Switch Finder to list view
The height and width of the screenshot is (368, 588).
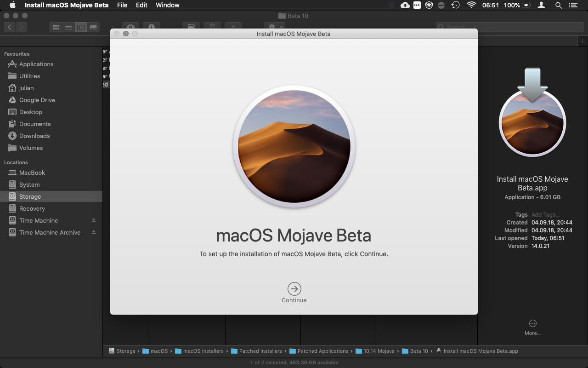pyautogui.click(x=68, y=27)
